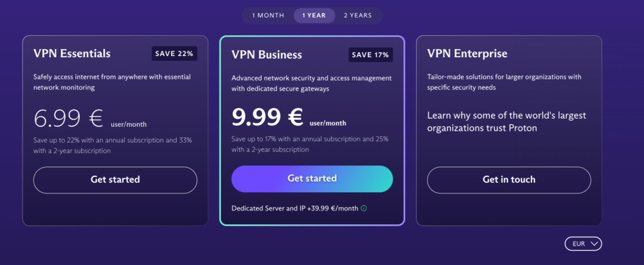Click the SAVE 22% badge
The width and height of the screenshot is (644, 265).
tap(174, 54)
